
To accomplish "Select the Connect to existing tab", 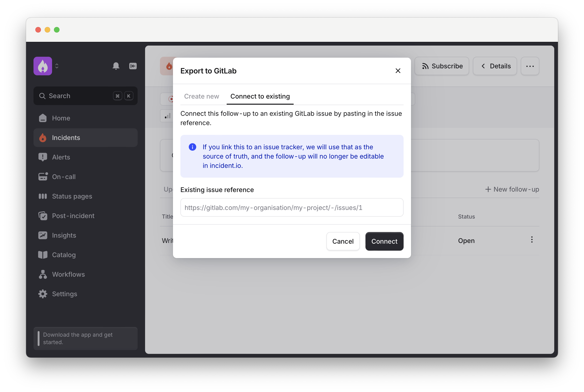I will click(x=260, y=96).
